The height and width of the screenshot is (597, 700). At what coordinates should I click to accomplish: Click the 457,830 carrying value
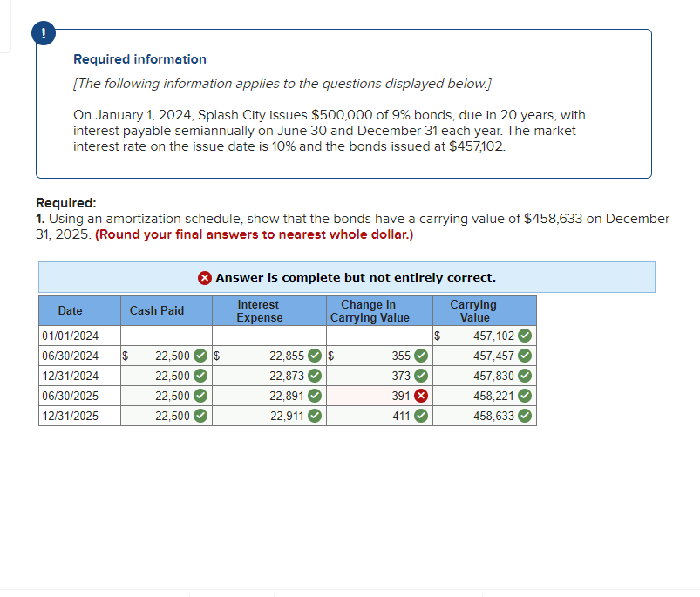click(x=493, y=376)
